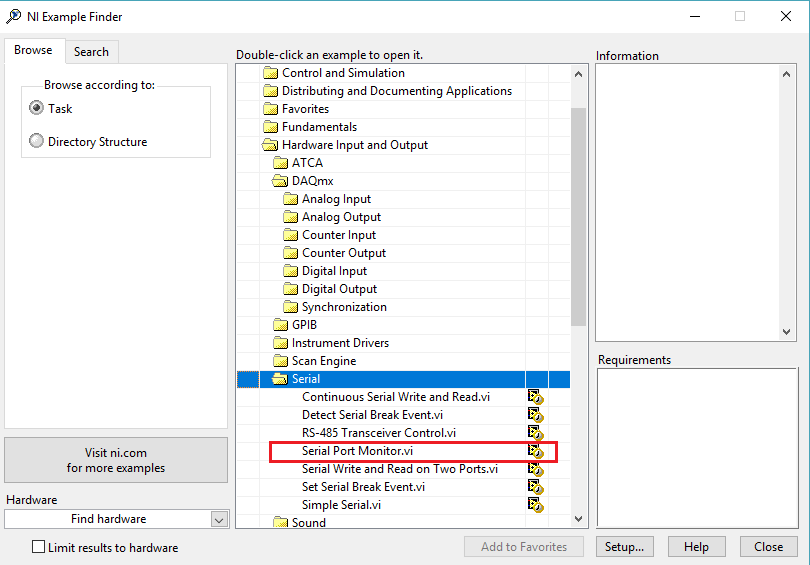
Task: Open the Find hardware dropdown
Action: click(219, 520)
